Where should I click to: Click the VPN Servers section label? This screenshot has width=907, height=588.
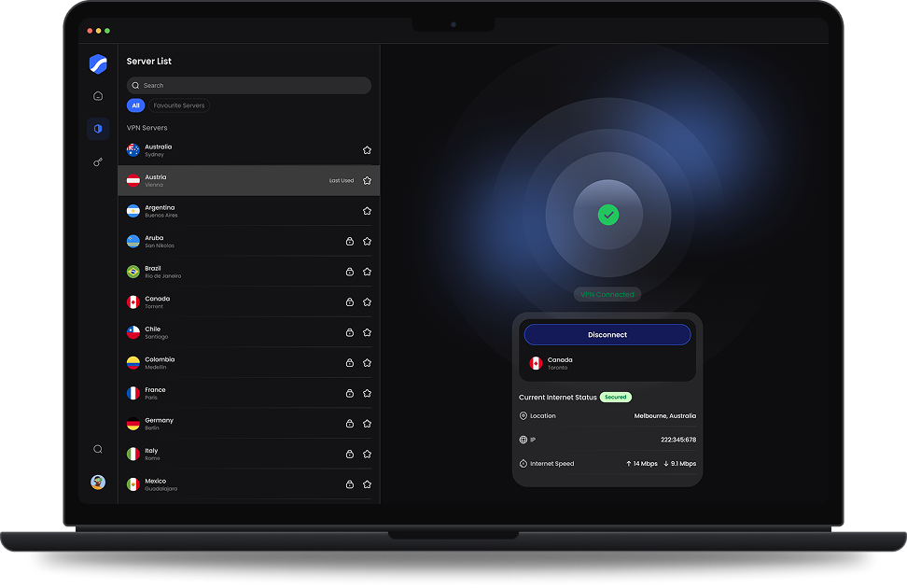(x=147, y=128)
